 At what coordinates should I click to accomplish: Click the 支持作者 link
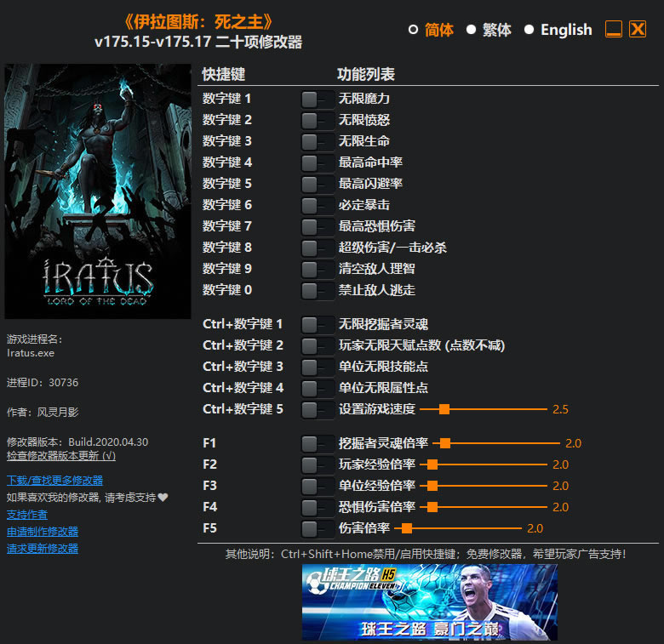tap(27, 515)
